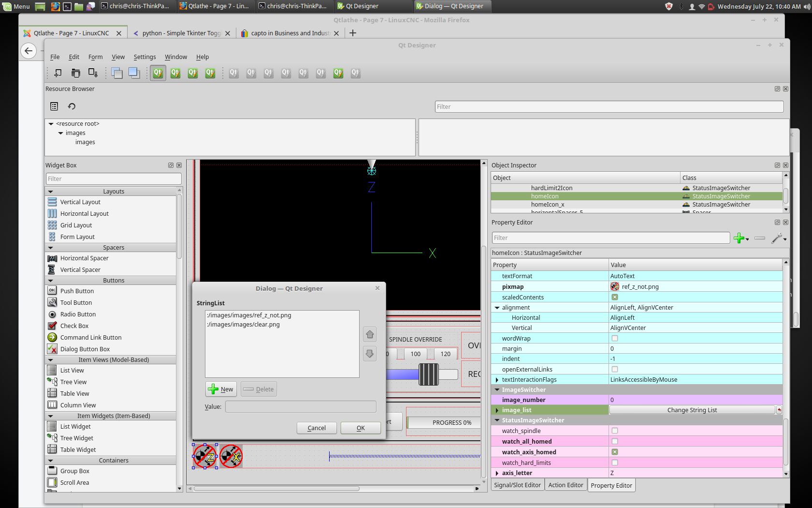Expand the textInteractionFlags property

click(497, 379)
